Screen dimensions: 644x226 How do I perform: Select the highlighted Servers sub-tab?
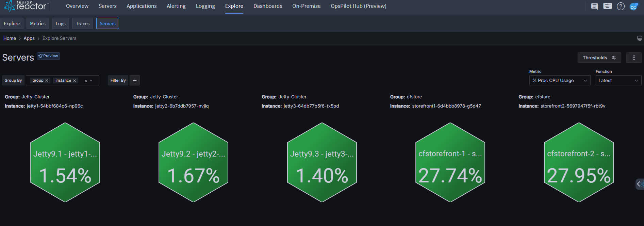108,23
